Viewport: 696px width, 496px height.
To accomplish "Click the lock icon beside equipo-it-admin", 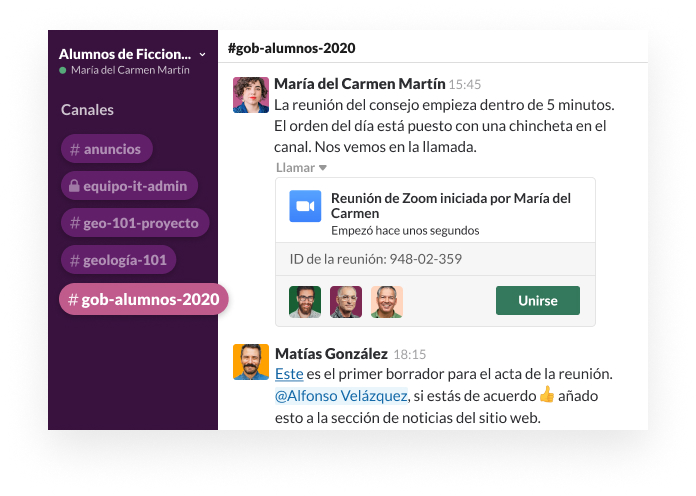I will click(x=72, y=186).
